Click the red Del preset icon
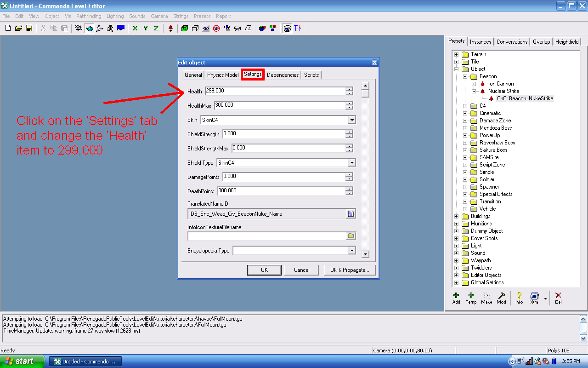This screenshot has width=588, height=368. pyautogui.click(x=558, y=297)
